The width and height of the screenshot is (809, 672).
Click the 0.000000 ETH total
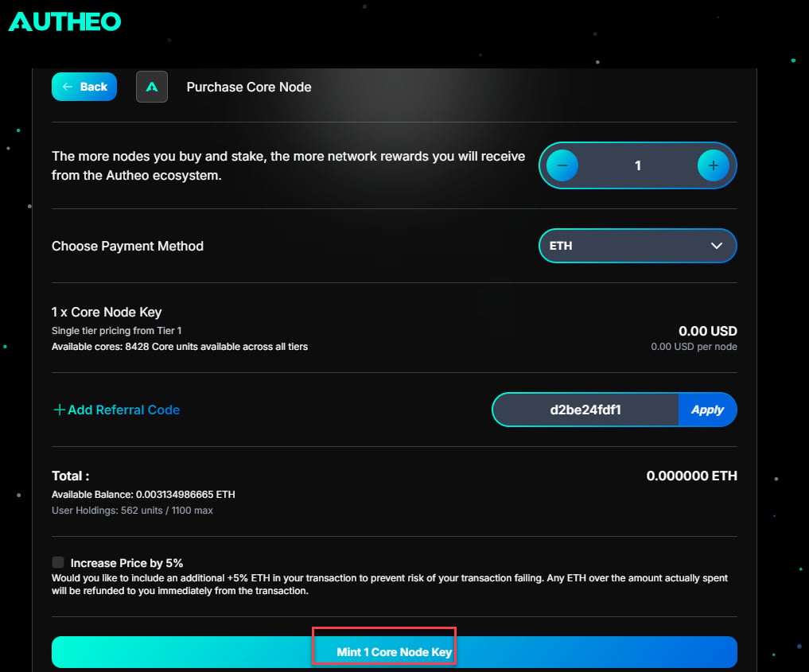pyautogui.click(x=691, y=476)
